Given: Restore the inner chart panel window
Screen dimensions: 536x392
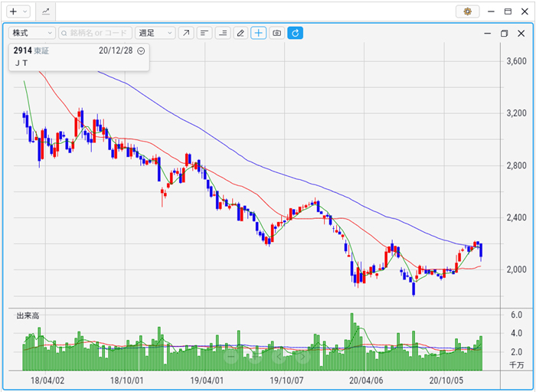Looking at the screenshot, I should click(x=504, y=34).
